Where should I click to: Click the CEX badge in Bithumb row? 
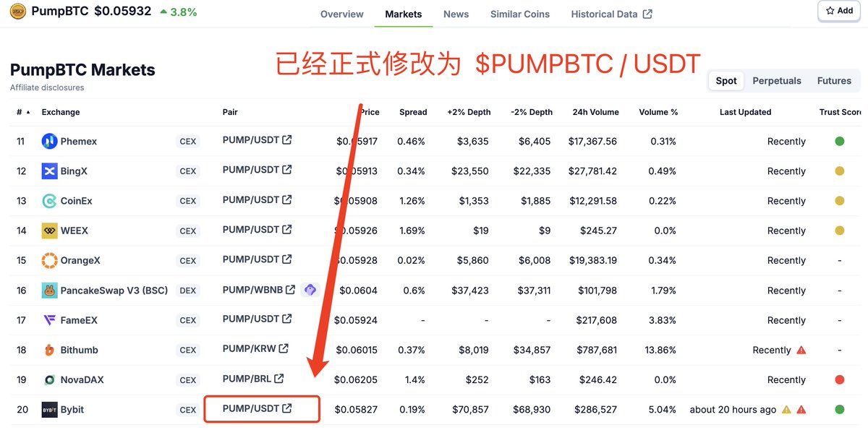click(x=187, y=350)
